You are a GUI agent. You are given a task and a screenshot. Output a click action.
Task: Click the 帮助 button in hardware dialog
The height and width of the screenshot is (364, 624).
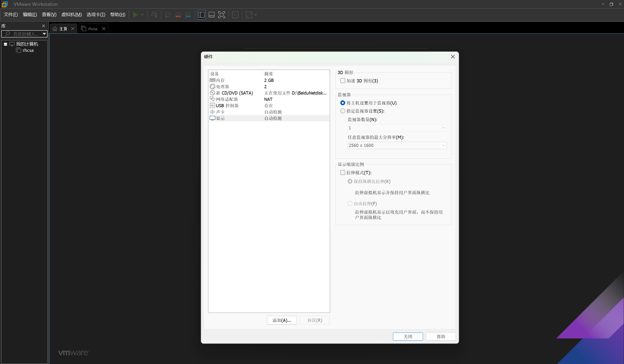441,336
